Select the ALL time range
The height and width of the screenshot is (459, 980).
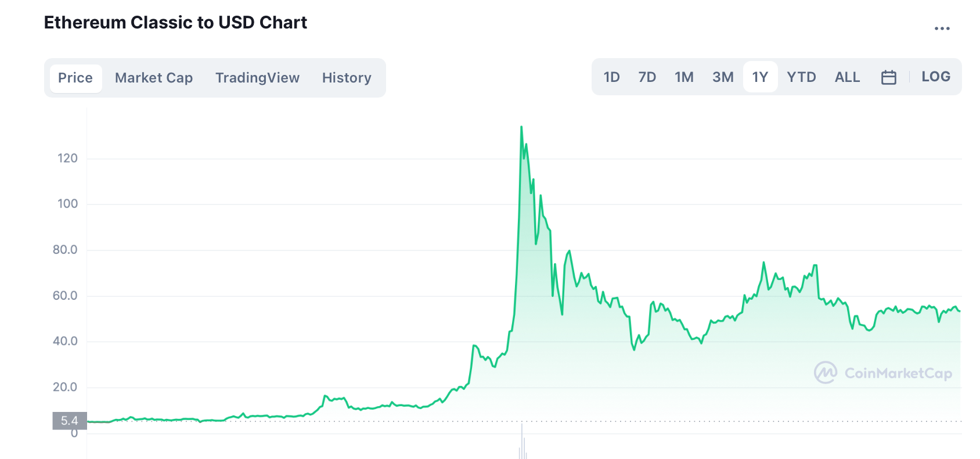tap(847, 77)
